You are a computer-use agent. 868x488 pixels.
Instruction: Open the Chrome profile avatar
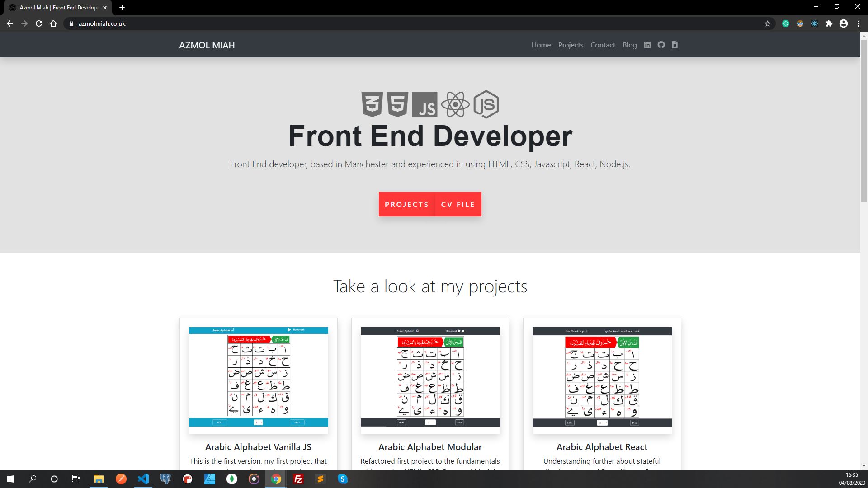tap(844, 23)
